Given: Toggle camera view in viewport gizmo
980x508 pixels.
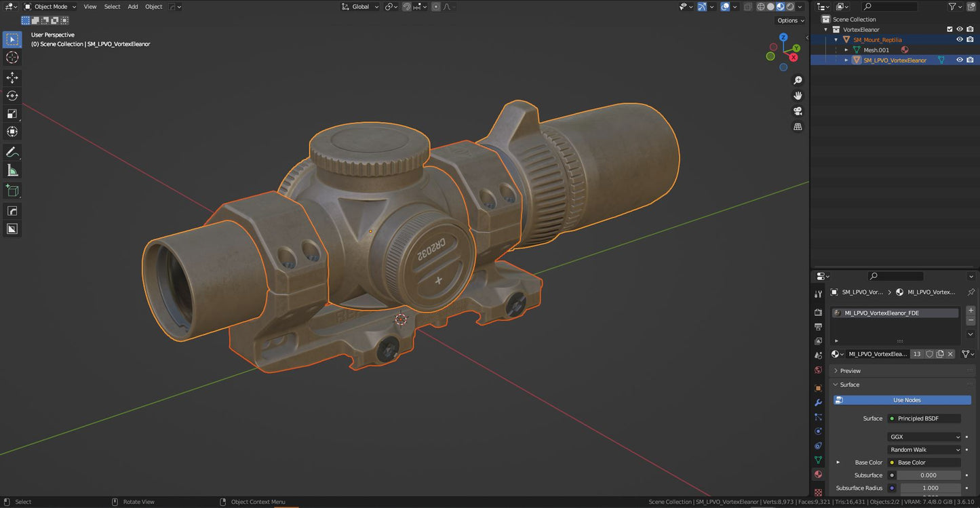Looking at the screenshot, I should [x=798, y=111].
